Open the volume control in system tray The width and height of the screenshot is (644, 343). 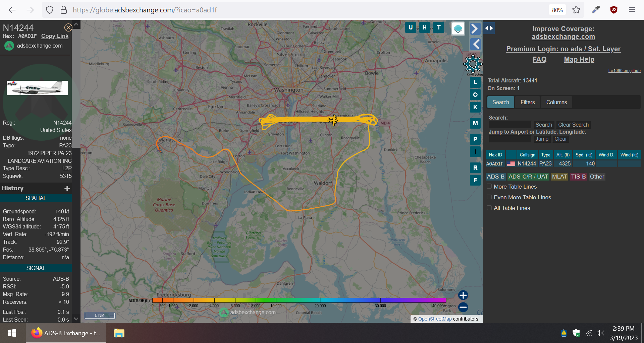click(x=600, y=333)
